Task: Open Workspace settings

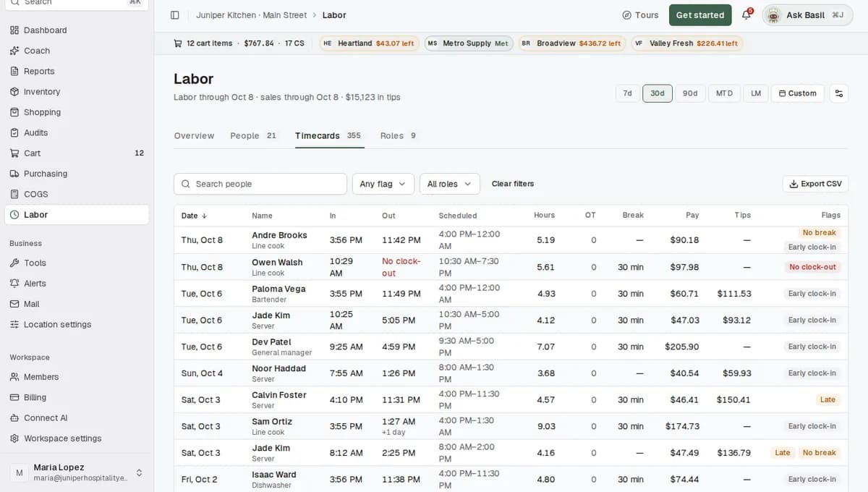Action: [x=77, y=438]
